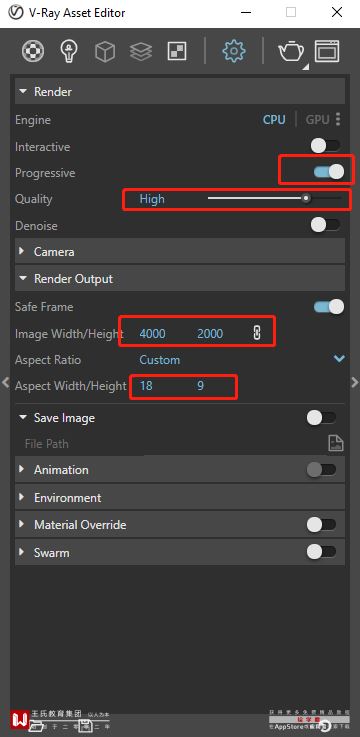Turn off the Progressive toggle

click(x=329, y=172)
